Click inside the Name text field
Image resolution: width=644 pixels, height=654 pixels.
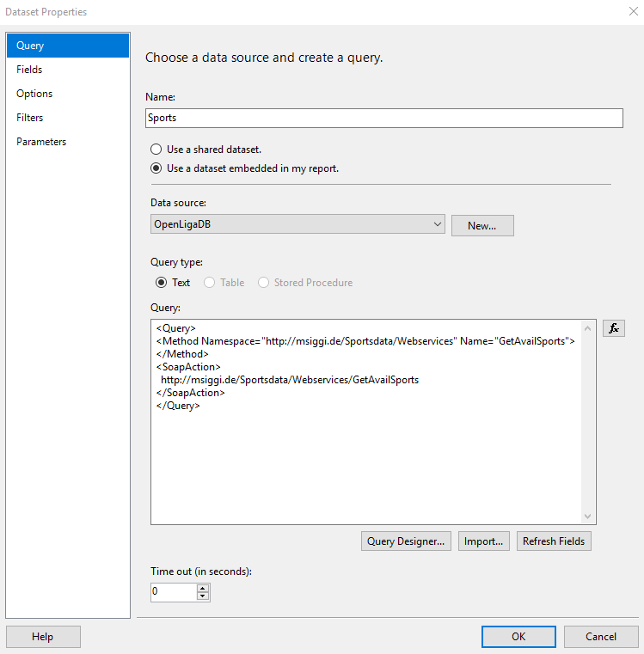pyautogui.click(x=383, y=118)
